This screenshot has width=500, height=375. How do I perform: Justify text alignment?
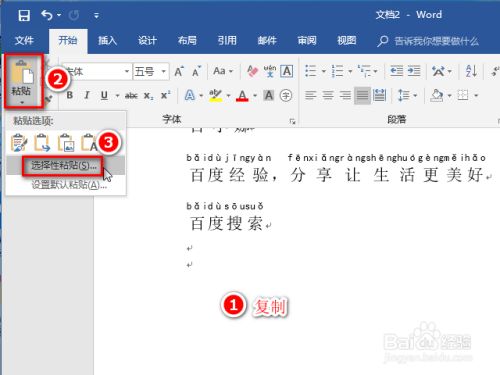pyautogui.click(x=362, y=96)
